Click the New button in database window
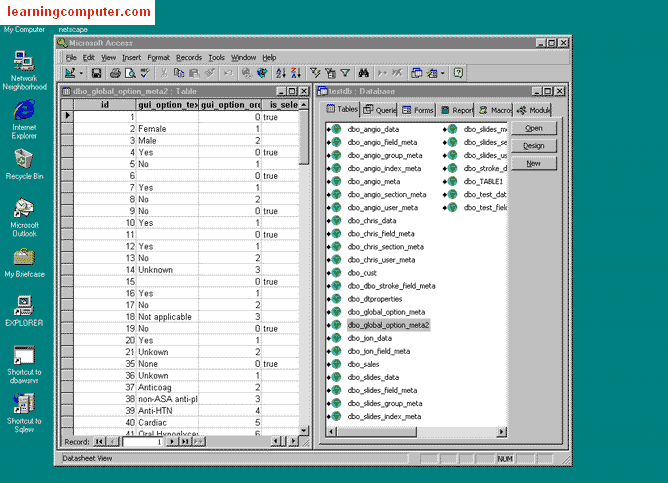Image resolution: width=668 pixels, height=483 pixels. point(534,164)
